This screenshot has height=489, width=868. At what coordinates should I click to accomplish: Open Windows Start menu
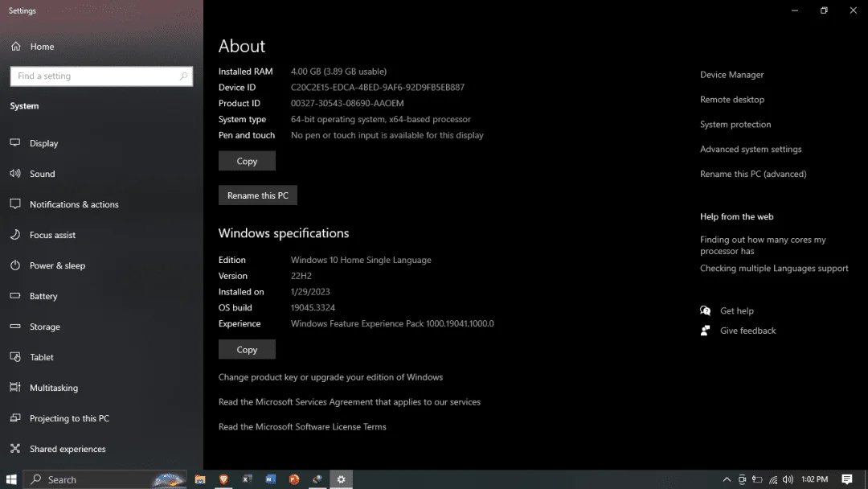11,479
